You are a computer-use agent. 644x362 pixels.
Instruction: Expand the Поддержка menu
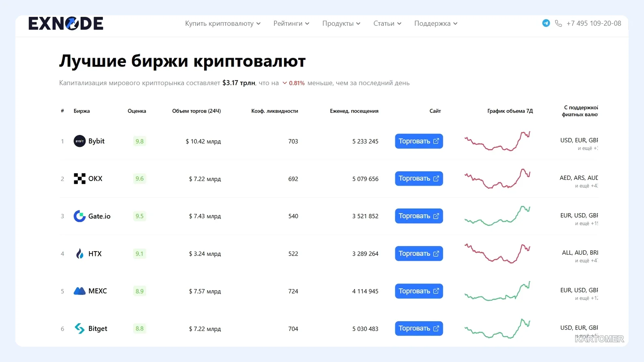436,23
